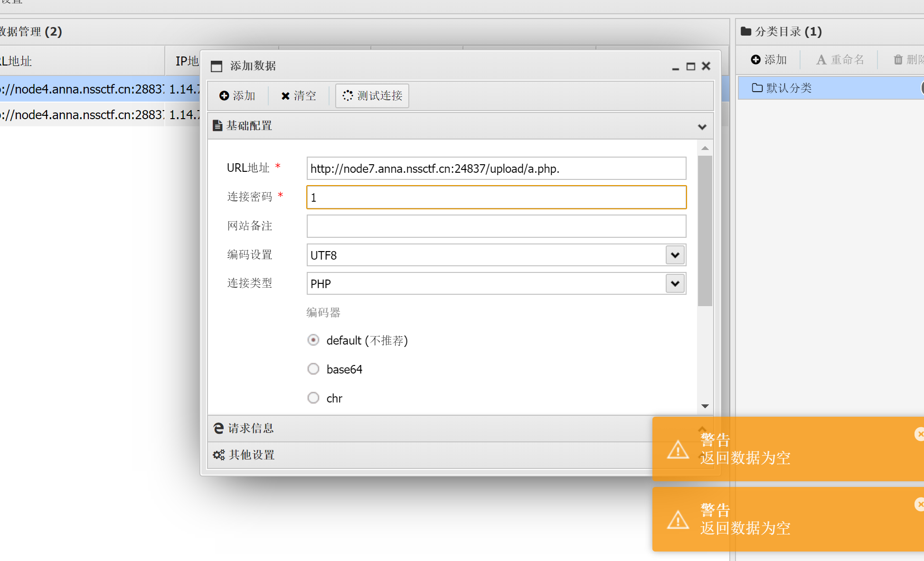Click the URL地址 input field
Image resolution: width=924 pixels, height=561 pixels.
coord(496,168)
